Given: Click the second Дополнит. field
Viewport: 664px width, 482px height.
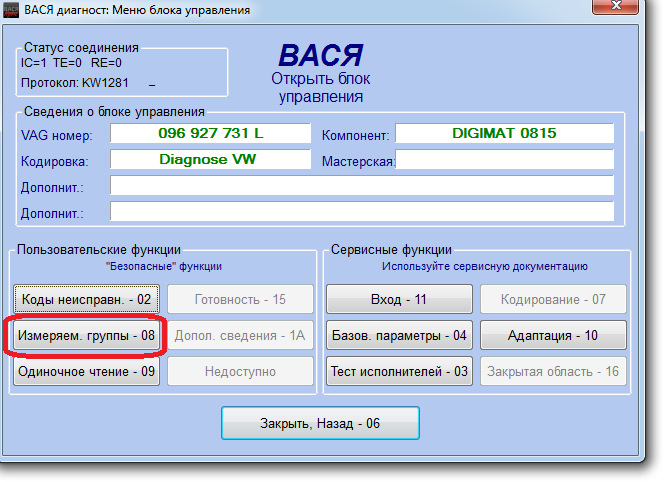Looking at the screenshot, I should (362, 211).
